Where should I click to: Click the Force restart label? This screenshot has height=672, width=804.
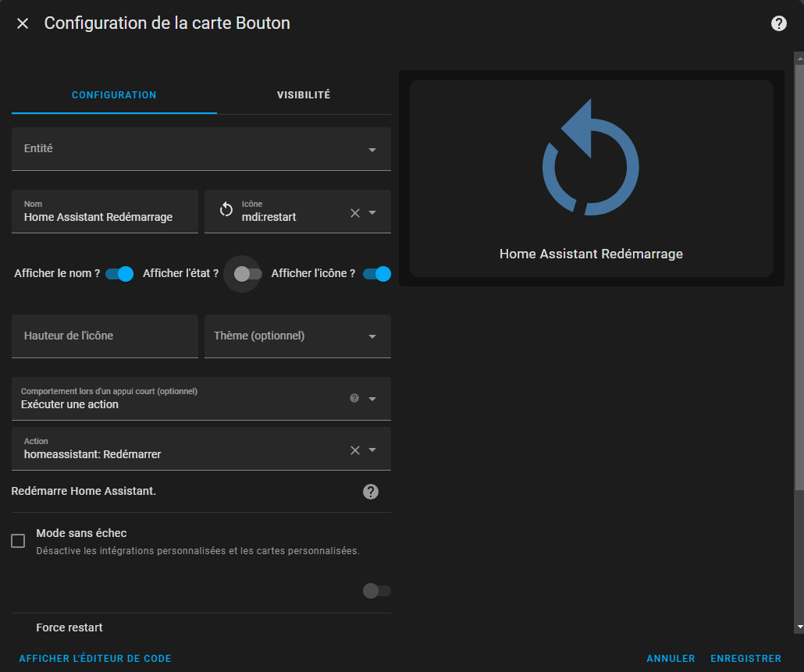tap(69, 628)
